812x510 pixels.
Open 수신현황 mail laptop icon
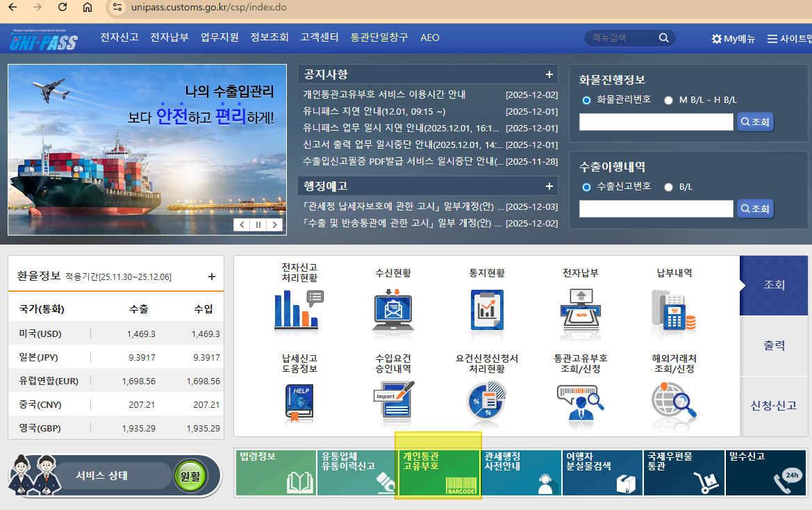point(393,310)
